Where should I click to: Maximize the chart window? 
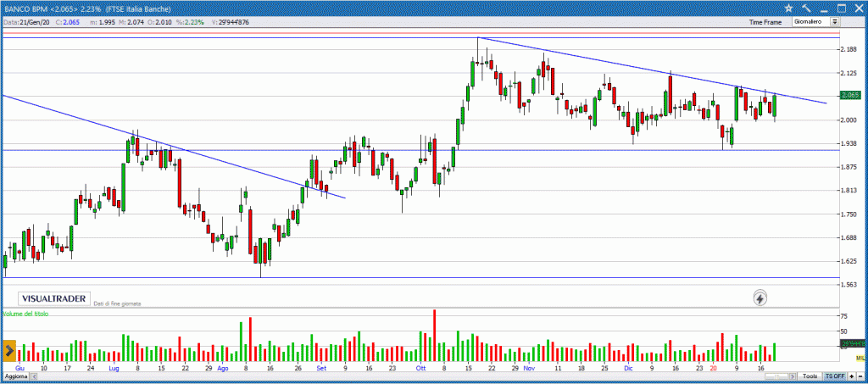(x=842, y=8)
